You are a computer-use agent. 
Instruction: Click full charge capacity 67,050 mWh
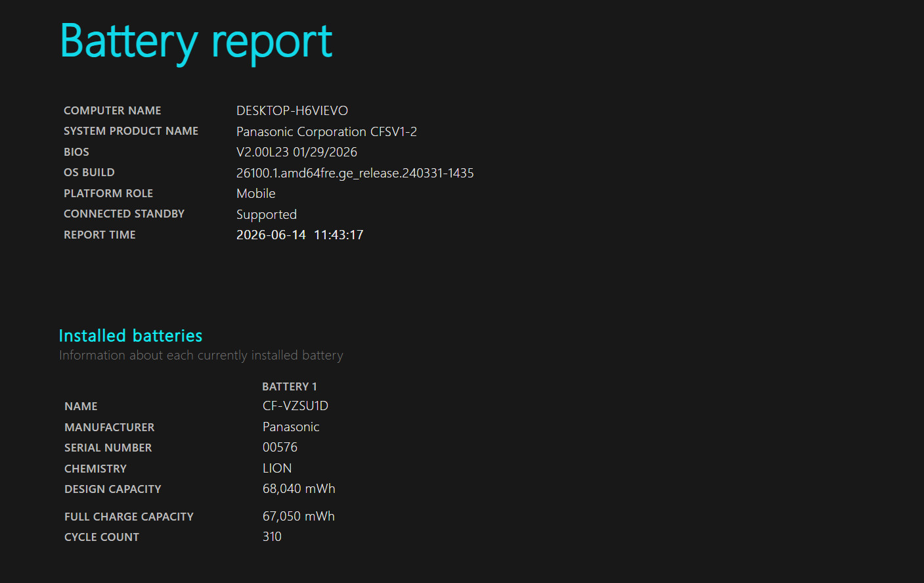pyautogui.click(x=299, y=516)
